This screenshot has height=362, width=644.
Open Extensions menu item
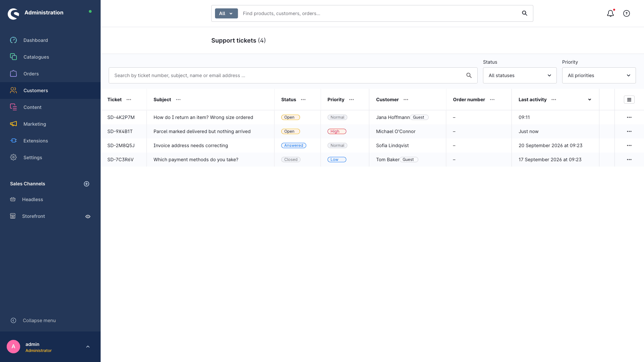pyautogui.click(x=50, y=141)
